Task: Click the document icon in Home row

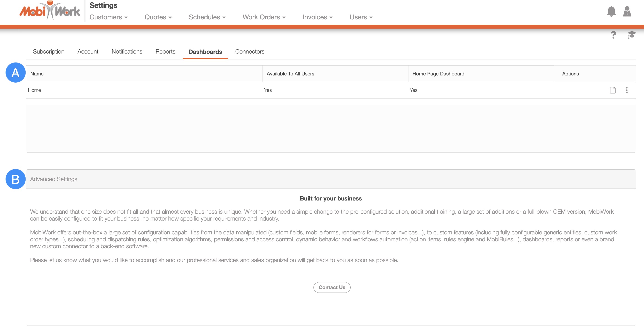Action: pyautogui.click(x=612, y=90)
